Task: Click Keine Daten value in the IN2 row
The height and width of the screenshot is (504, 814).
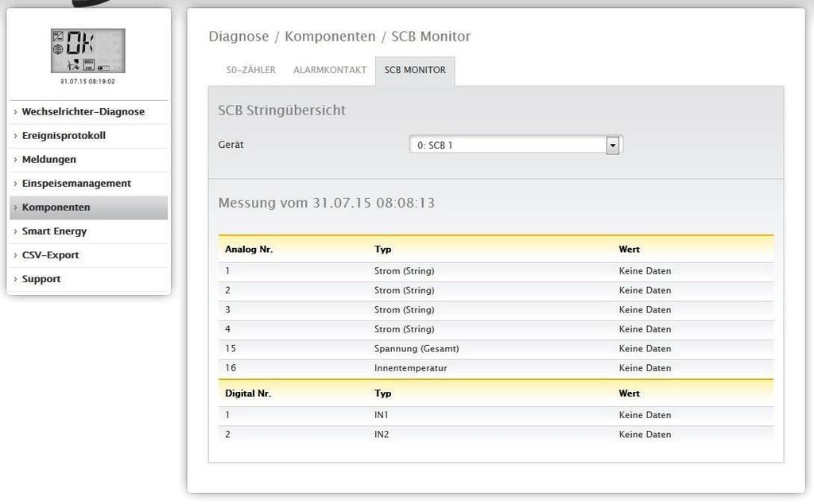Action: point(645,435)
